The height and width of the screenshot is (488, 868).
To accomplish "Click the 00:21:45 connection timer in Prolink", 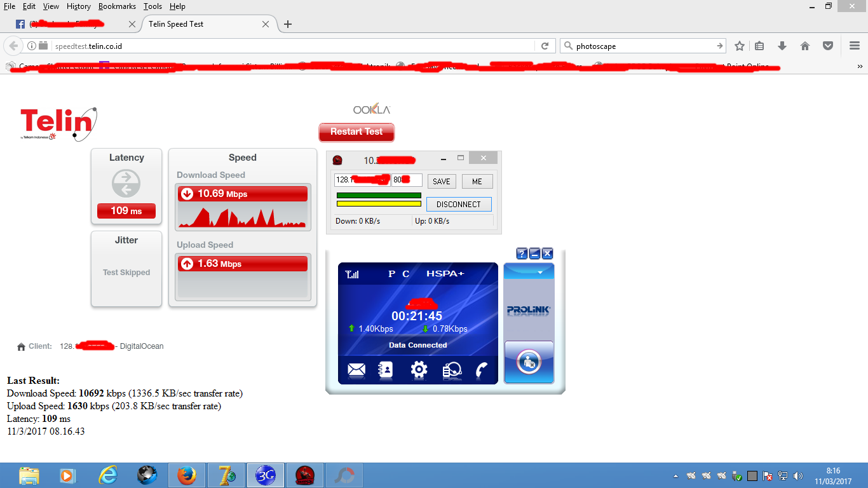I will pyautogui.click(x=417, y=316).
